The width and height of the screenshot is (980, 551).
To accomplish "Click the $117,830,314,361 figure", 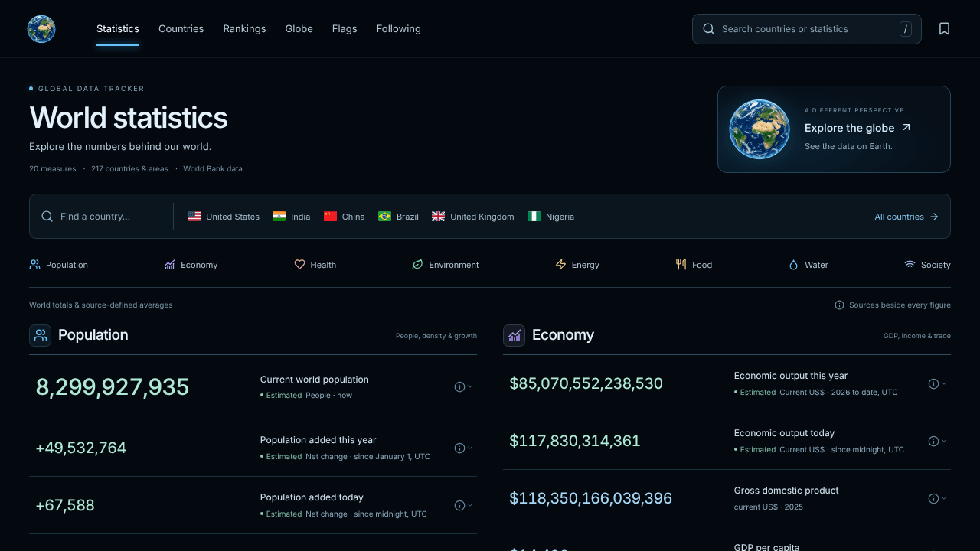I will [x=575, y=441].
